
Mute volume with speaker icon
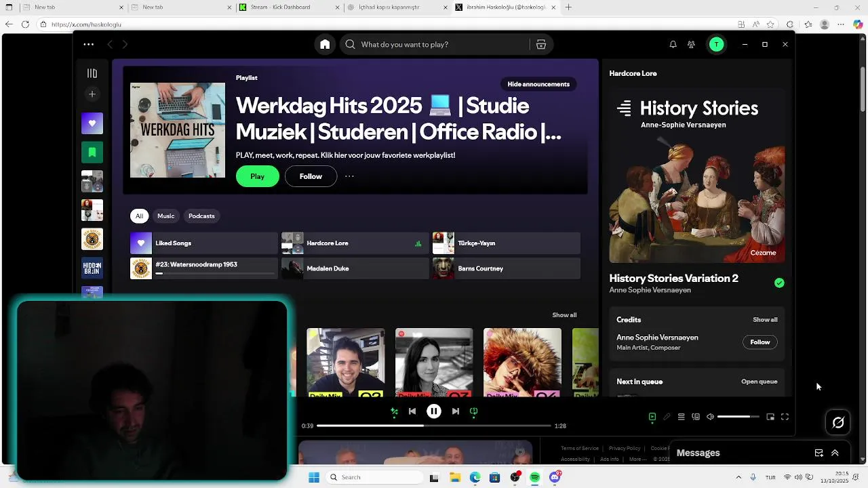(710, 417)
